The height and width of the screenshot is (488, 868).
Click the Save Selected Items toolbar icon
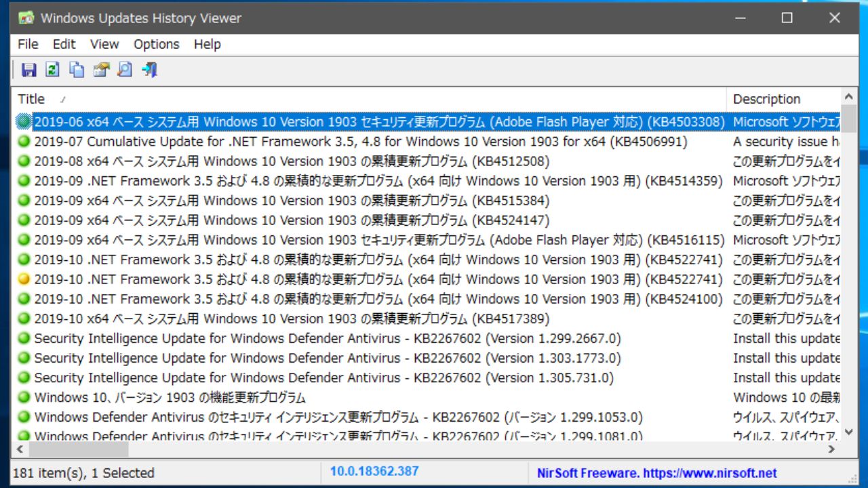click(x=28, y=70)
